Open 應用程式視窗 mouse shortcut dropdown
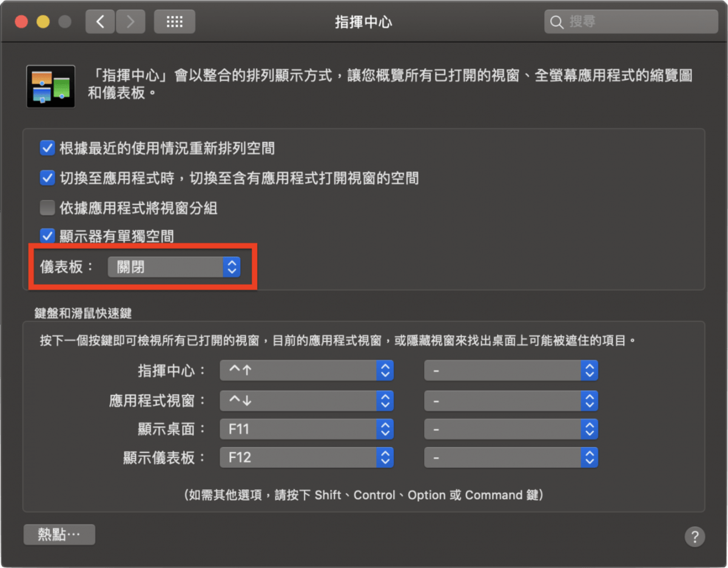 pos(511,401)
